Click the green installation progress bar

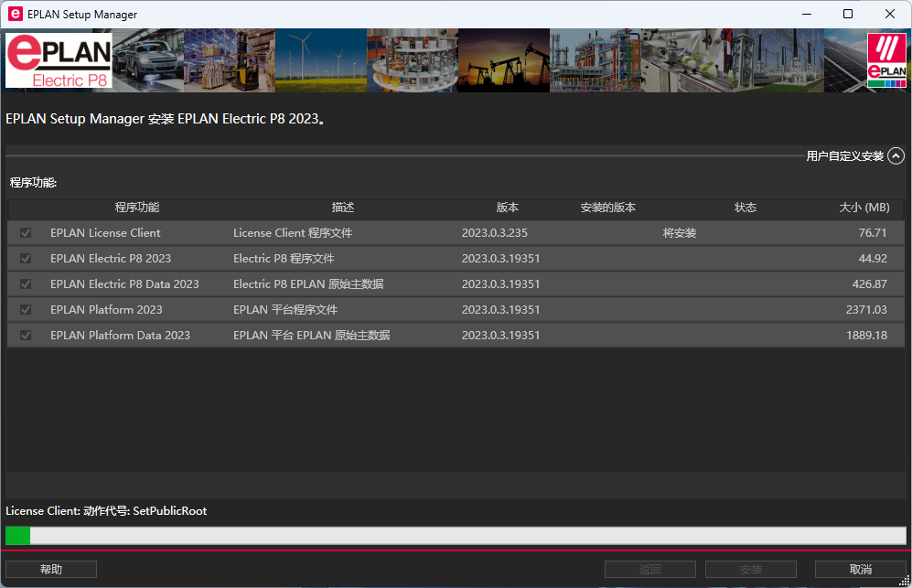point(456,535)
